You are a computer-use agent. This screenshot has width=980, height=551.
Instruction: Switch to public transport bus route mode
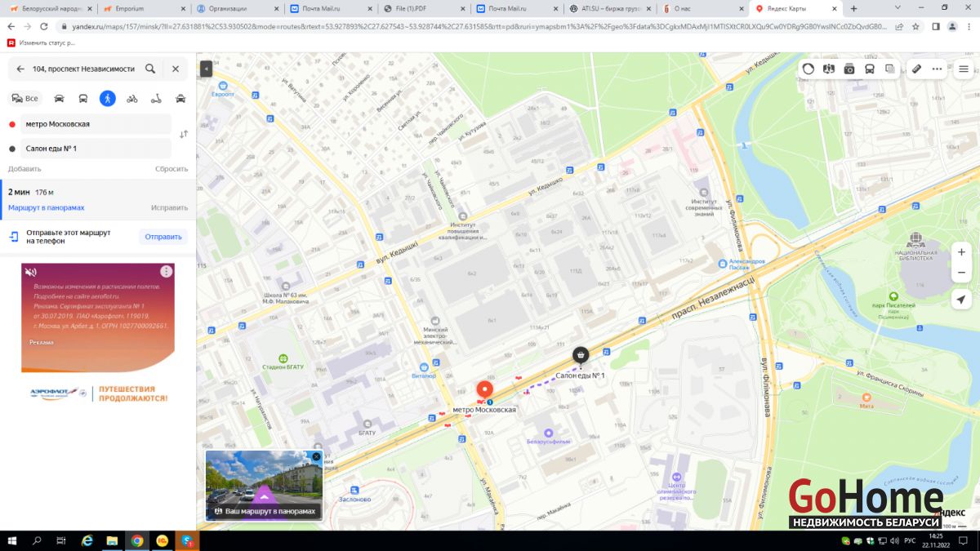(x=83, y=99)
